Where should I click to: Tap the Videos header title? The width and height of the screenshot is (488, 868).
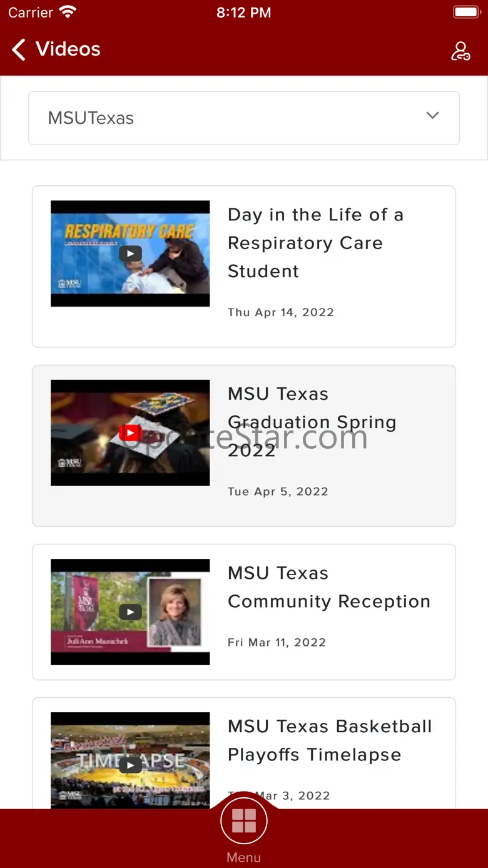click(68, 49)
